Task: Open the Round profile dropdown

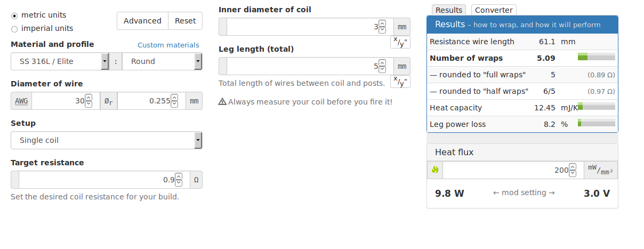Action: coord(162,61)
